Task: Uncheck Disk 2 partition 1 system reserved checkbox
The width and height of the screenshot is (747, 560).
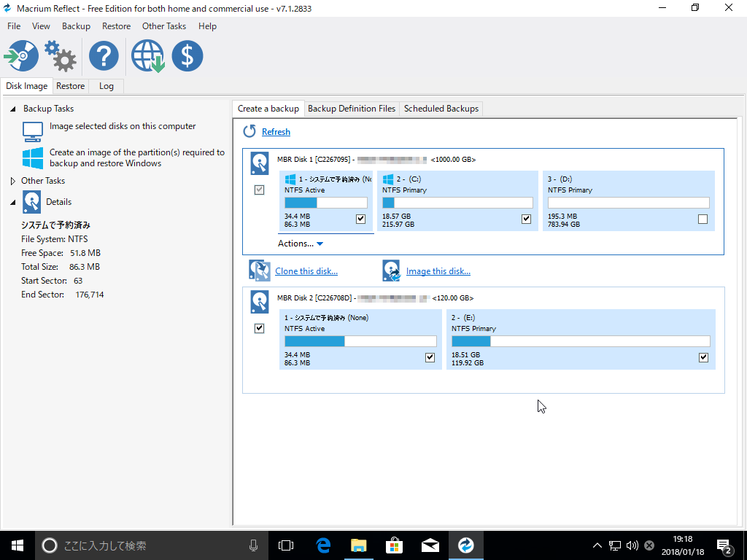Action: click(430, 357)
